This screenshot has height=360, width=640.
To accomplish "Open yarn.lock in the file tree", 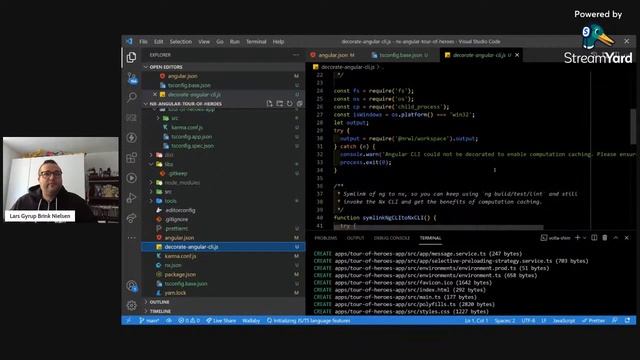I will 176,293.
